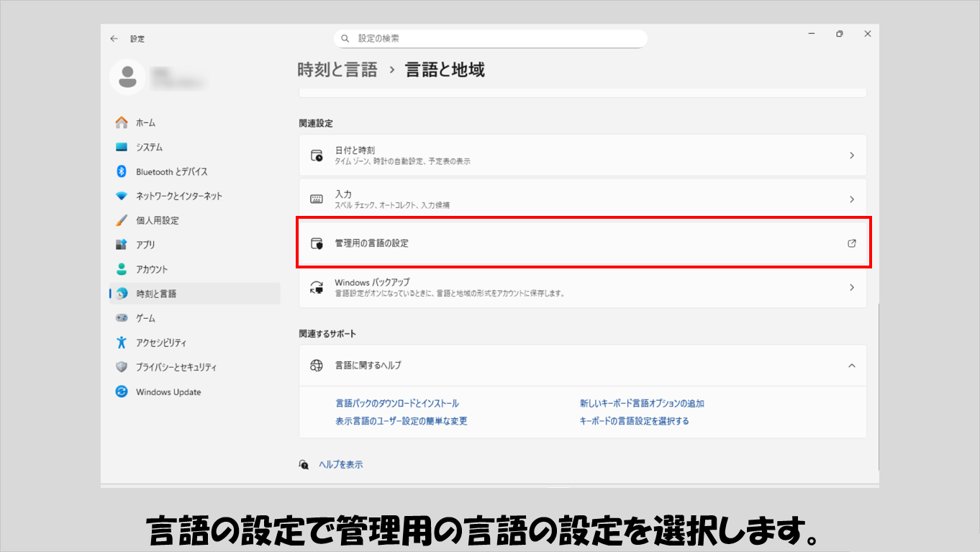Expand the 入力 settings chevron
This screenshot has width=980, height=552.
point(852,199)
